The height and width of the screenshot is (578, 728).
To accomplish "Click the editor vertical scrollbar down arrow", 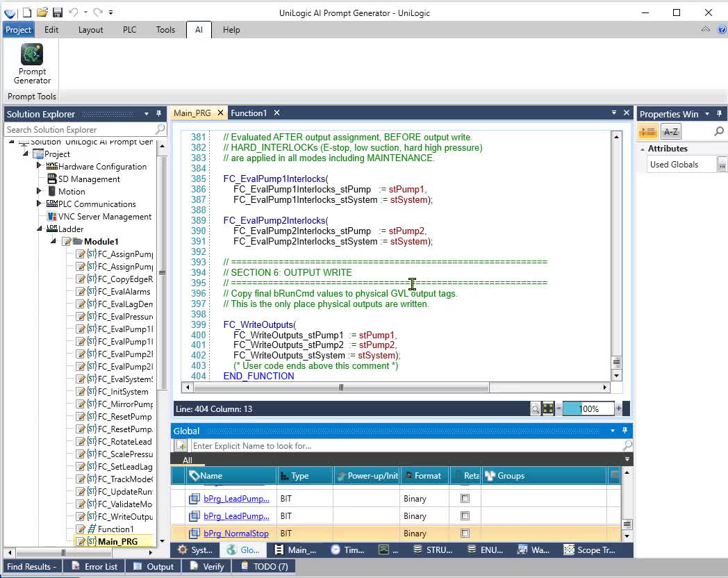I will [616, 376].
